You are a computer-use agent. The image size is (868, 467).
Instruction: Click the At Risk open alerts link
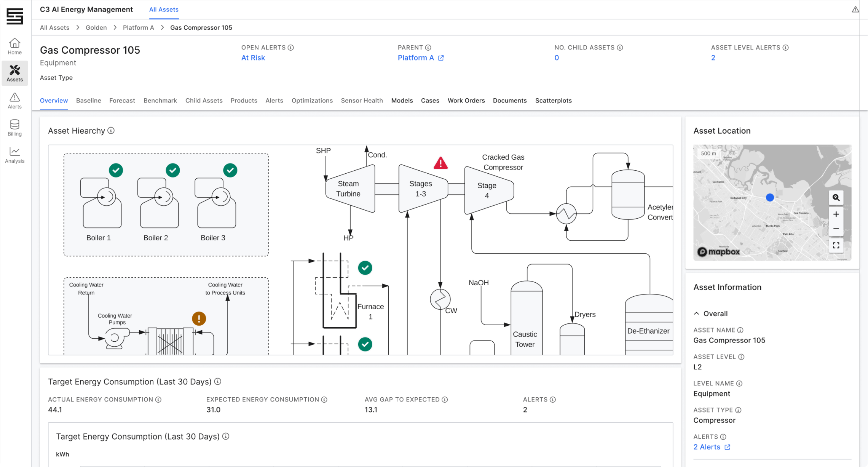(253, 58)
